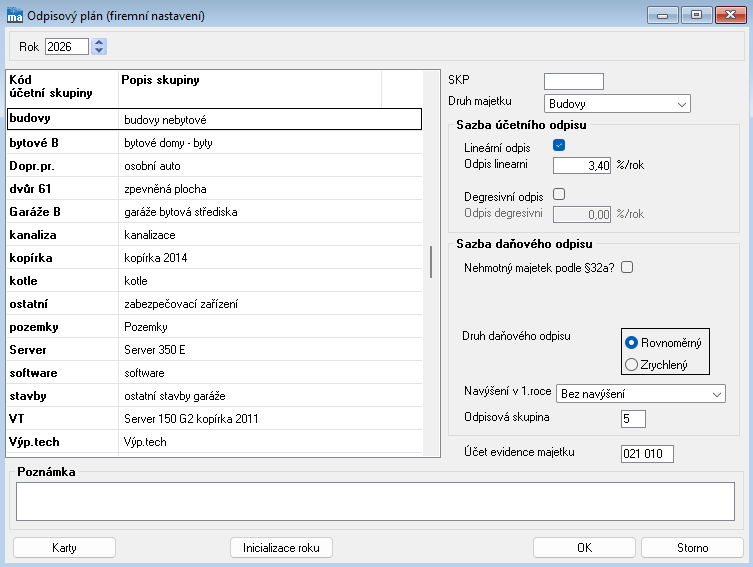Click the Popis skupiny column header
Screen dimensions: 753x567
pyautogui.click(x=250, y=88)
